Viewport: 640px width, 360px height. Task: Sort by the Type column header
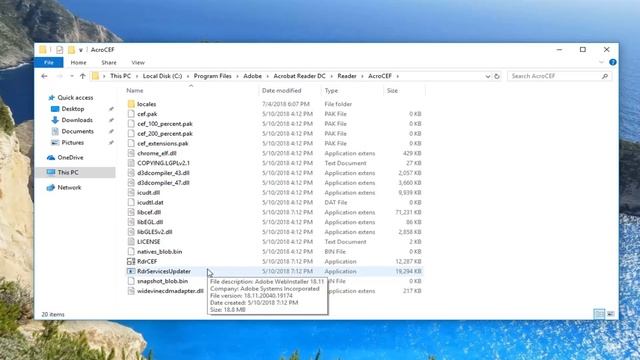tap(331, 91)
